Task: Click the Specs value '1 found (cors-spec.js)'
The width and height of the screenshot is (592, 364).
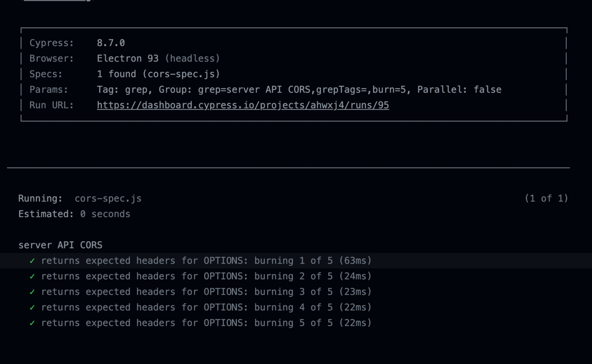Action: (158, 74)
